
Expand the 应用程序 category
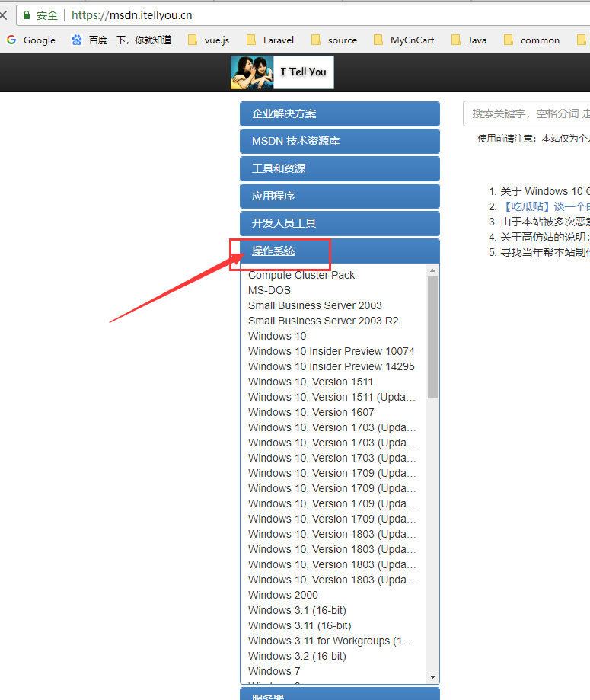click(x=340, y=196)
